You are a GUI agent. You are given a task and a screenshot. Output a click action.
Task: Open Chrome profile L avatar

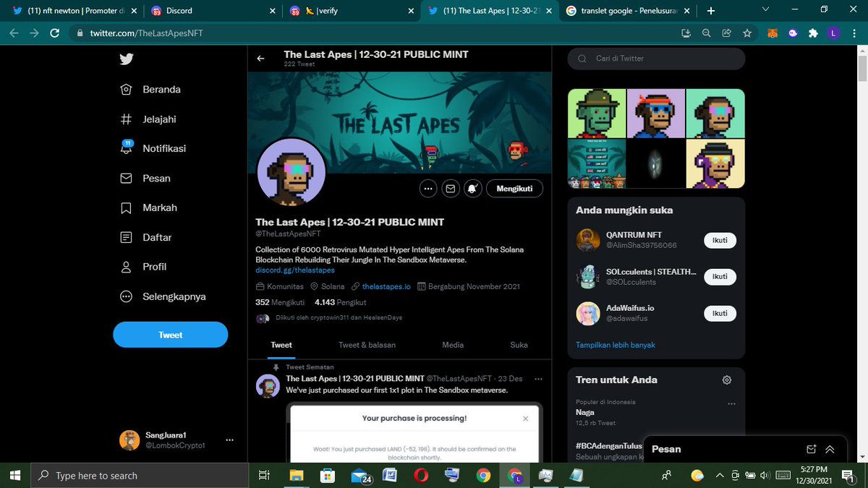[x=833, y=33]
